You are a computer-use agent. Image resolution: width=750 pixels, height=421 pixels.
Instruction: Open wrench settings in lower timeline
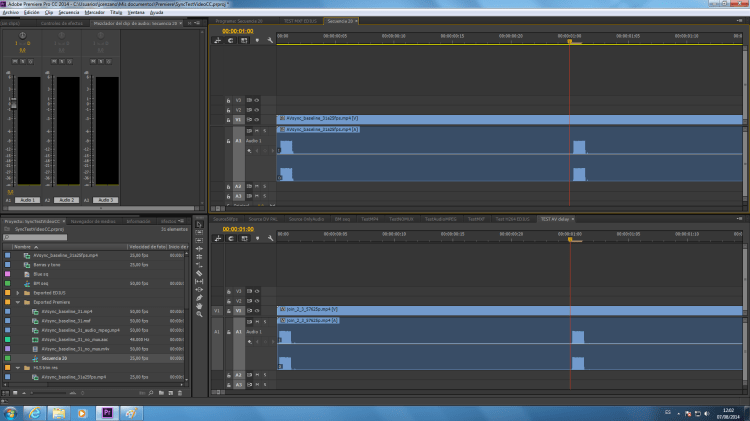point(270,238)
